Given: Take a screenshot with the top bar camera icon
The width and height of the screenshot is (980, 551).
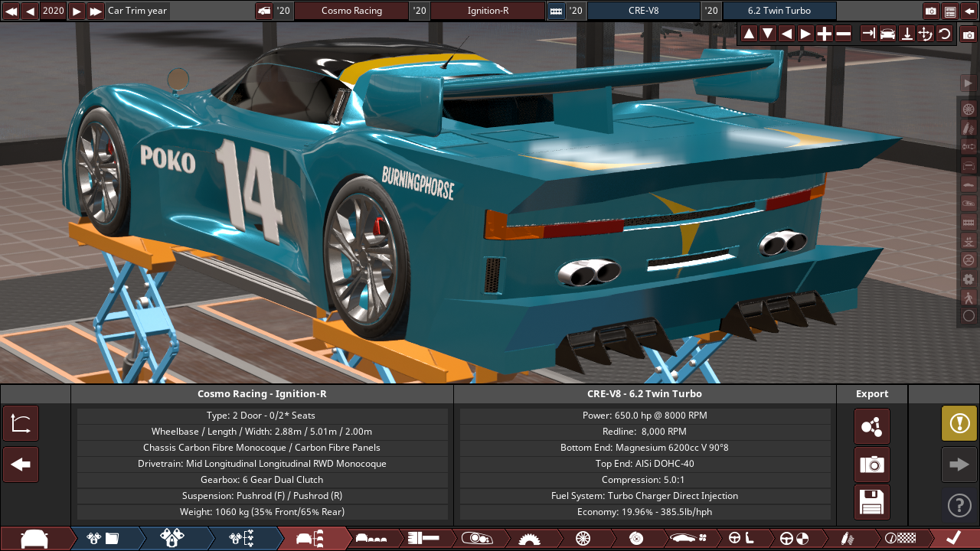Looking at the screenshot, I should coord(931,11).
